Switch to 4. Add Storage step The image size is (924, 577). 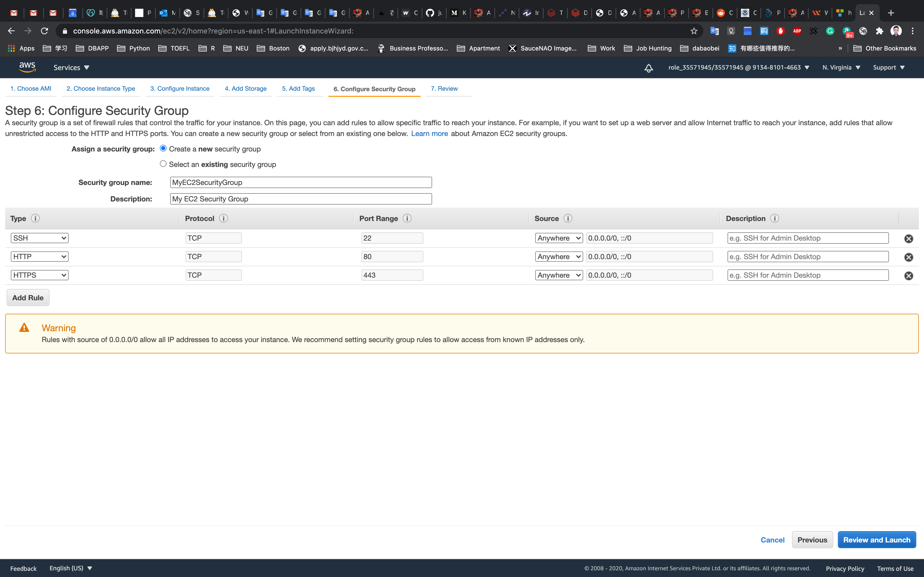245,89
